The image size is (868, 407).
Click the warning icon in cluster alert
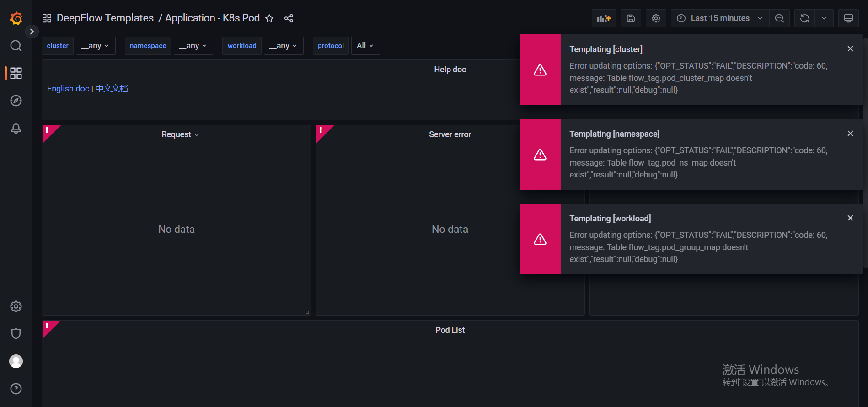pos(540,70)
